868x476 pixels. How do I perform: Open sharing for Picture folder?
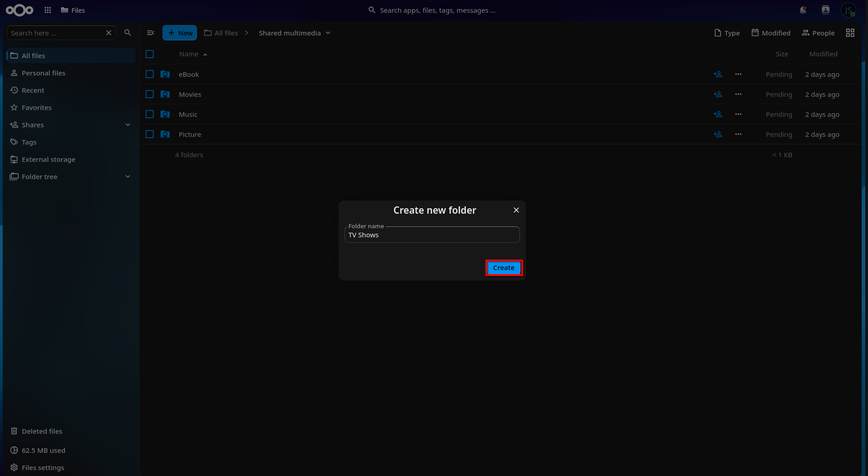click(718, 134)
